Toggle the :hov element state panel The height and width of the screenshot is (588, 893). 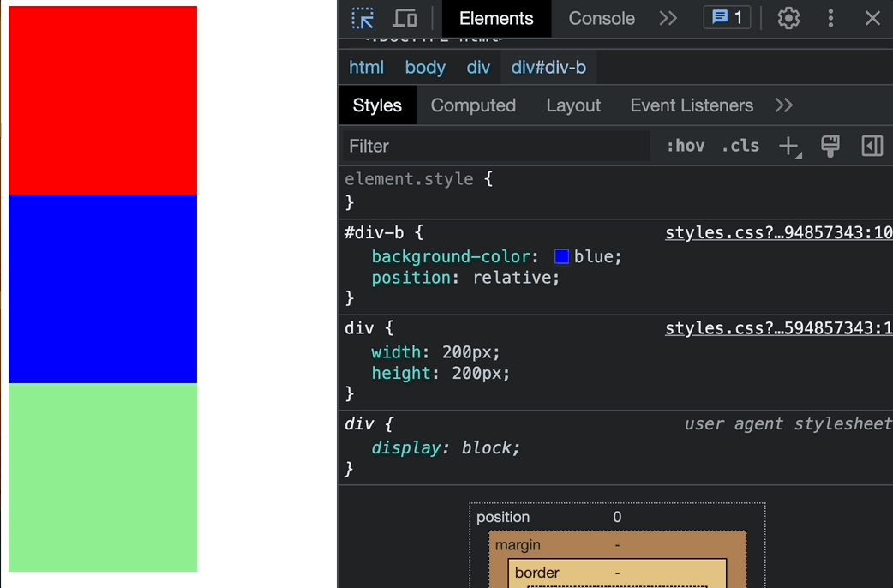(685, 147)
